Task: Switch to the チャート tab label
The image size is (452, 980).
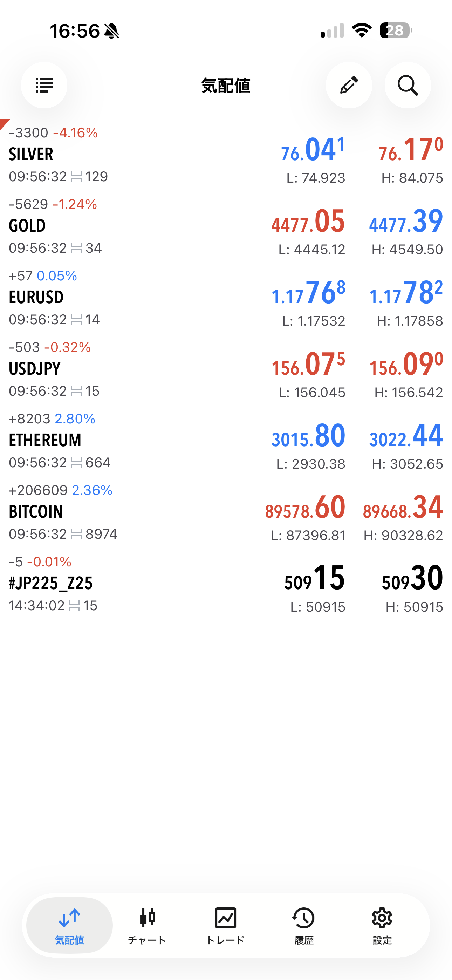Action: [x=147, y=940]
